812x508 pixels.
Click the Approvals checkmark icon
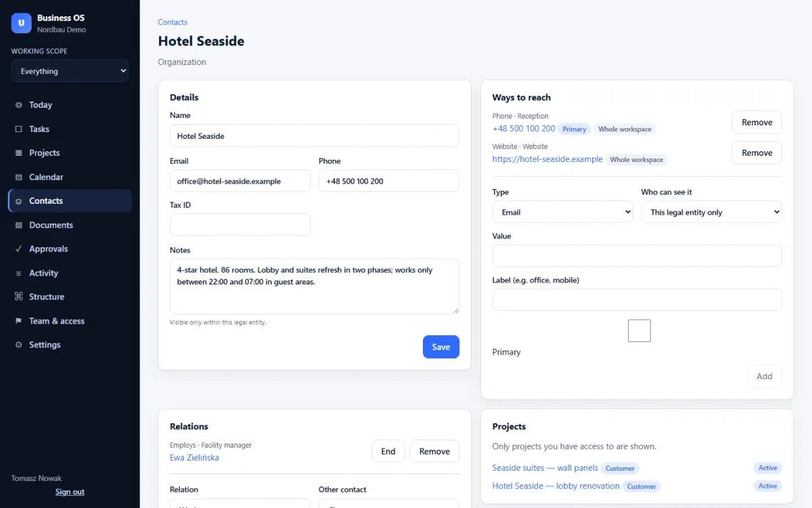18,249
